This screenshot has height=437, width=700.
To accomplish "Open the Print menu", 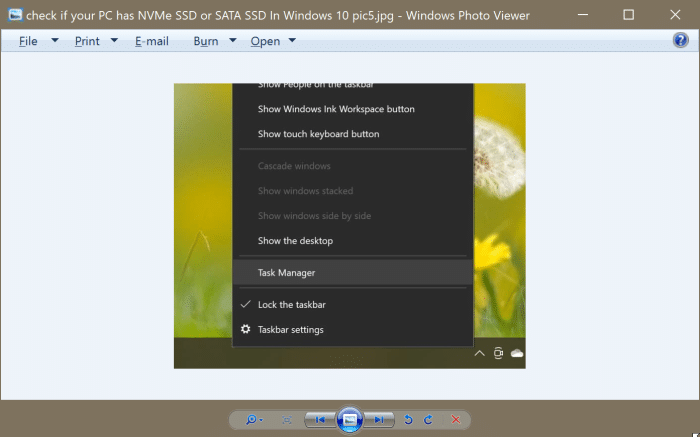I will (87, 41).
